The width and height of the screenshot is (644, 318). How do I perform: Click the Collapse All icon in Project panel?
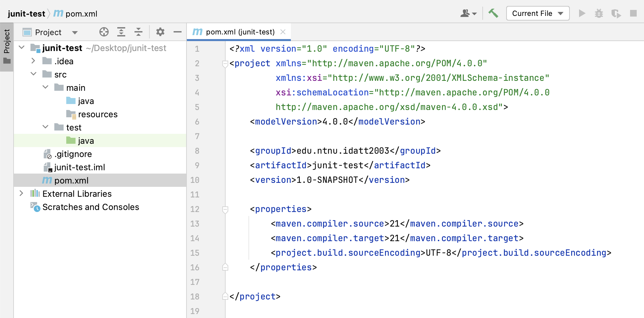click(x=138, y=32)
